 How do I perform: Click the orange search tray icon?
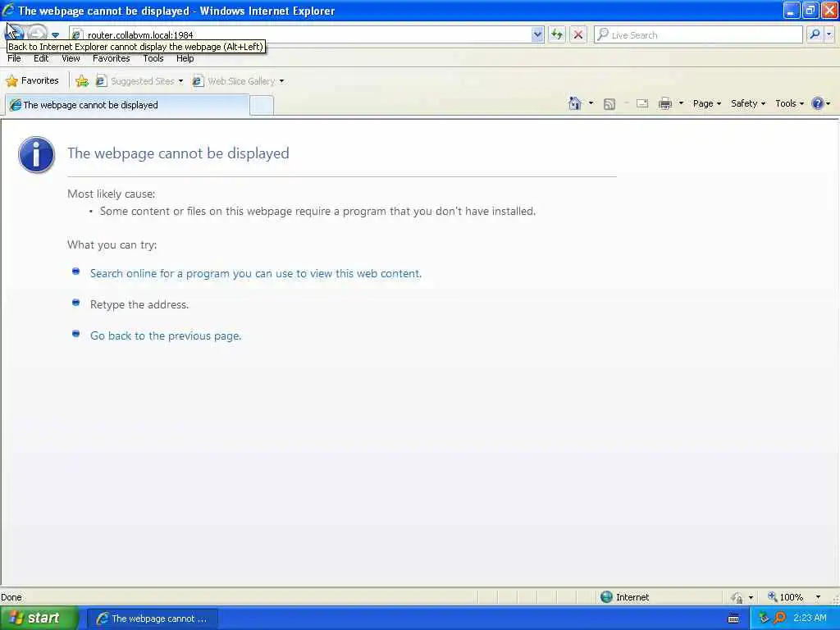tap(779, 619)
